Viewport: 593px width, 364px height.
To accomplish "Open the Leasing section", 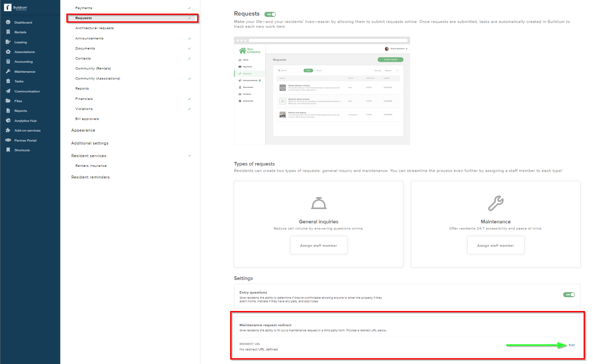I will [x=20, y=42].
